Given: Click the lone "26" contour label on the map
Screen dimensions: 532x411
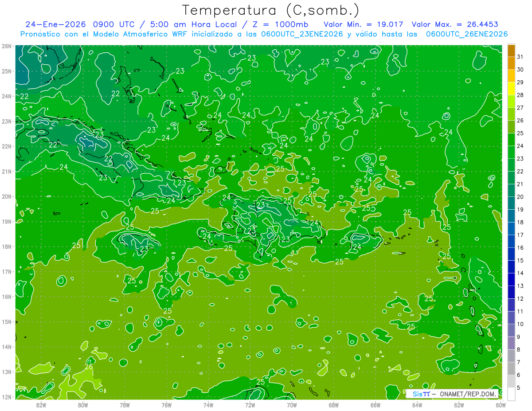Looking at the screenshot, I should click(x=89, y=367).
